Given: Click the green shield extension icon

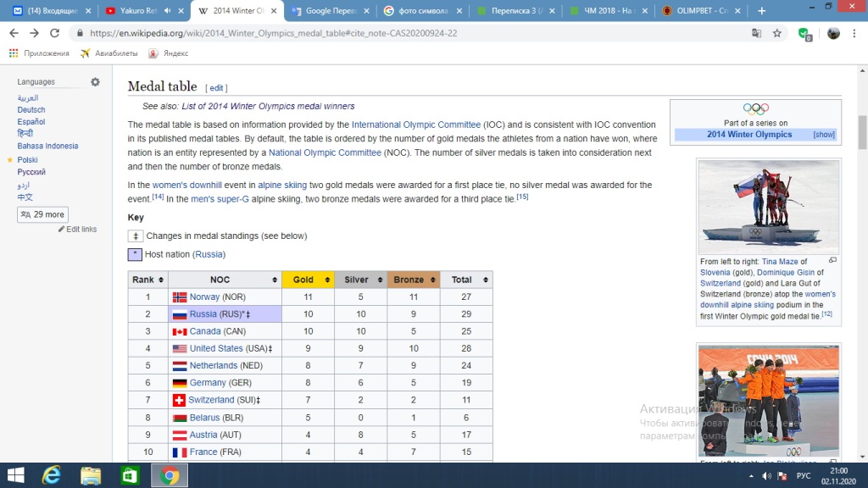Looking at the screenshot, I should click(805, 34).
